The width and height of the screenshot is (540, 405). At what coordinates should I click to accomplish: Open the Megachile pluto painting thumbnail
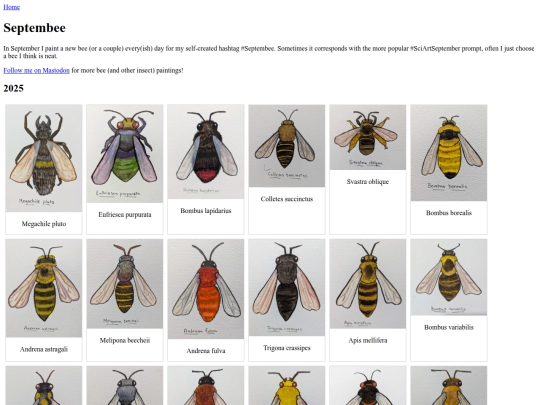(x=44, y=158)
